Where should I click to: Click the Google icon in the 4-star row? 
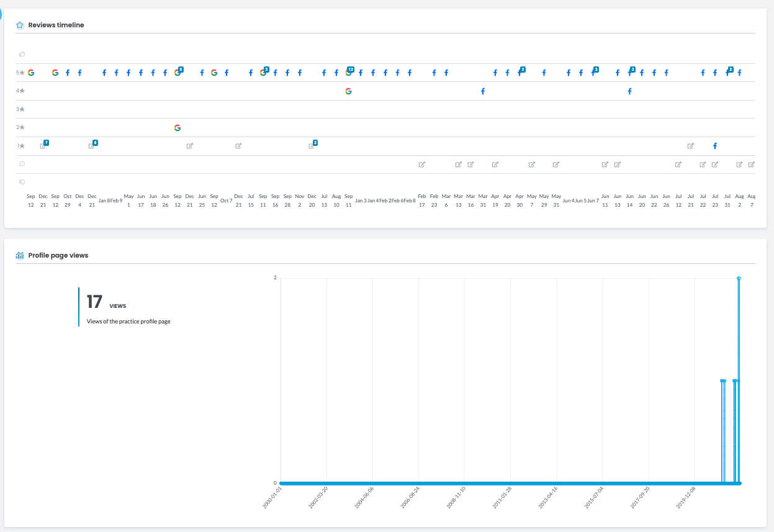coord(349,91)
